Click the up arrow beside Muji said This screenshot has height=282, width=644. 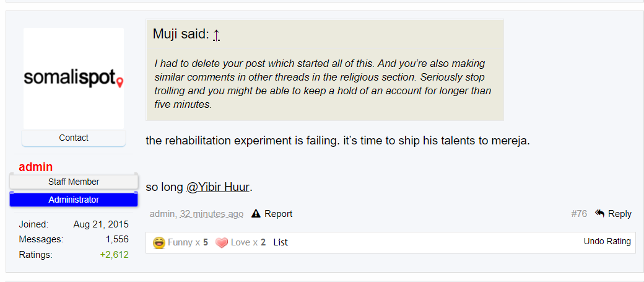(x=217, y=35)
